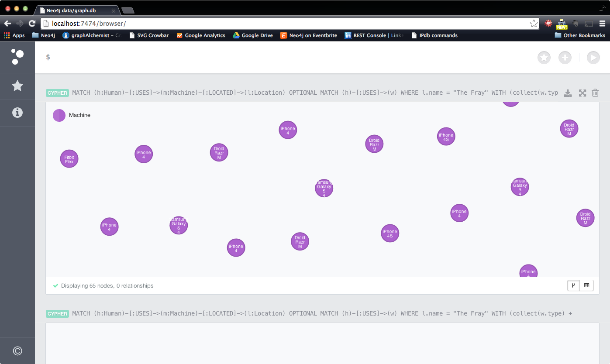This screenshot has width=610, height=364.
Task: Open the Chrome hamburger menu
Action: click(602, 24)
